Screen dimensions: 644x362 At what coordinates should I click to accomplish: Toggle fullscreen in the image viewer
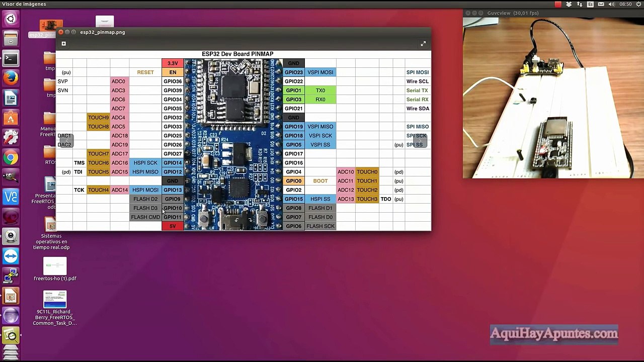[x=423, y=44]
